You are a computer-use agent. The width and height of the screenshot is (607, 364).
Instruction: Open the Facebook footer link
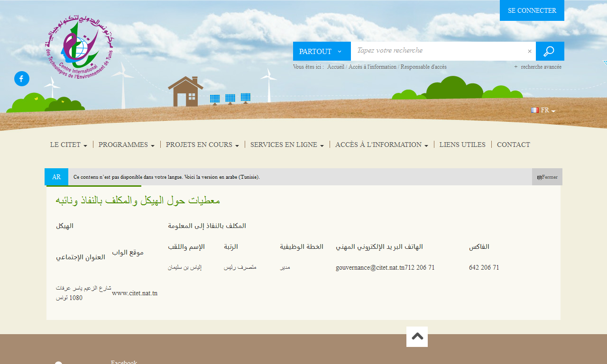[124, 362]
